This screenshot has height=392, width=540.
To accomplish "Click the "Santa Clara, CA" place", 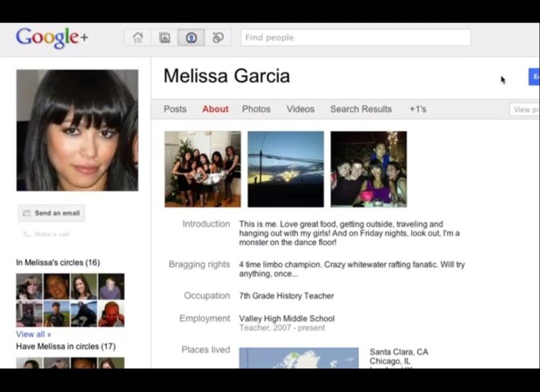I will (x=399, y=352).
